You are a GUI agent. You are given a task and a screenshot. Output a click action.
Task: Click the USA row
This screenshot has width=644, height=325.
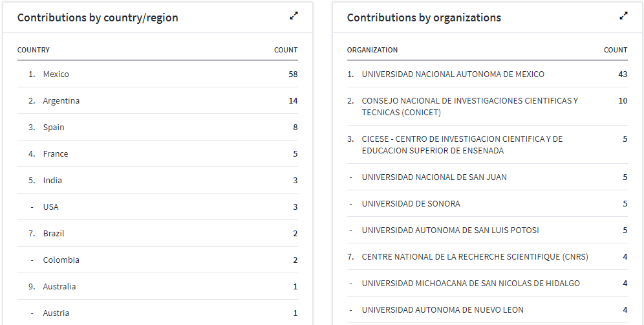coord(50,207)
